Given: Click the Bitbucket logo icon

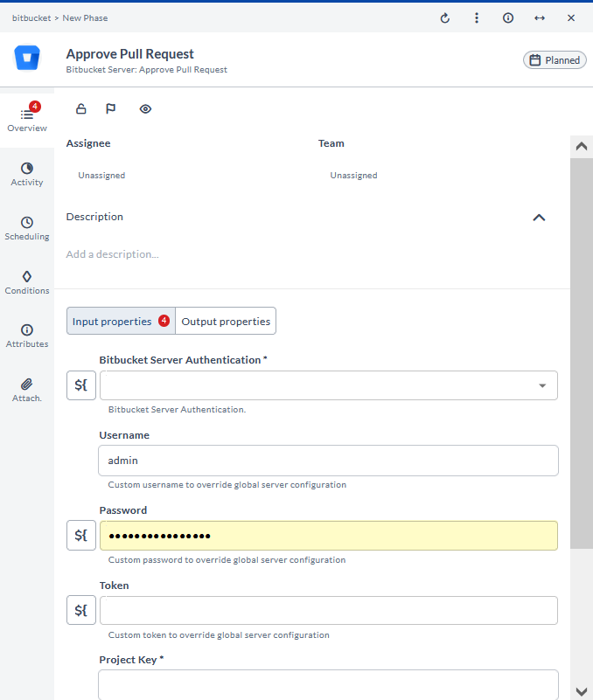Looking at the screenshot, I should point(27,59).
